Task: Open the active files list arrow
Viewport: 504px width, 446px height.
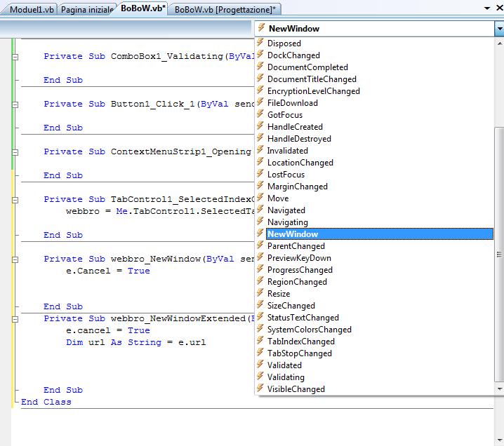Action: [x=487, y=8]
